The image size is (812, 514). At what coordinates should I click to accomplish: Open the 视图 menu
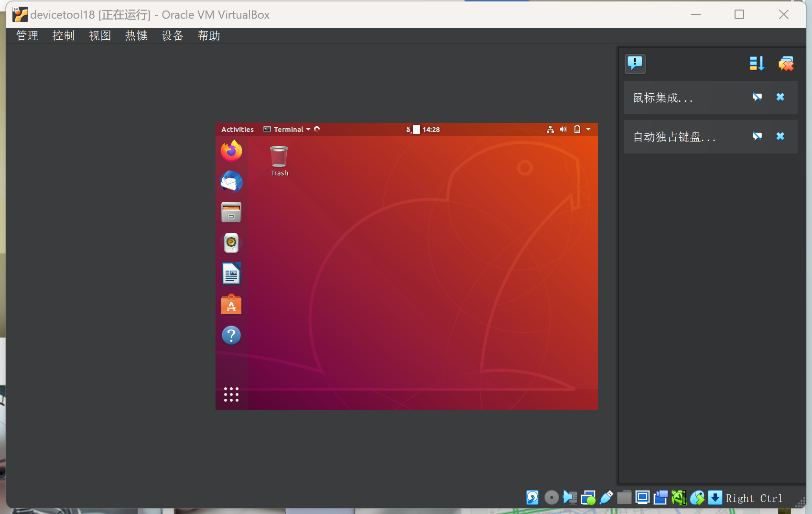[x=100, y=36]
